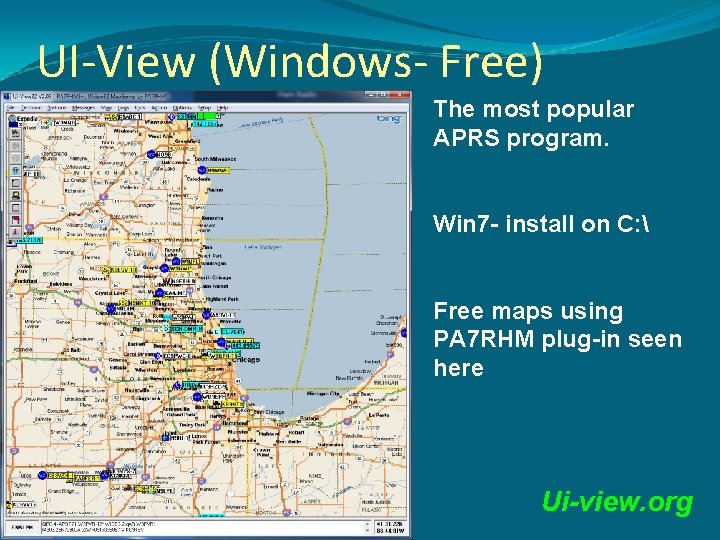
Task: Open the Action menu
Action: pyautogui.click(x=159, y=108)
